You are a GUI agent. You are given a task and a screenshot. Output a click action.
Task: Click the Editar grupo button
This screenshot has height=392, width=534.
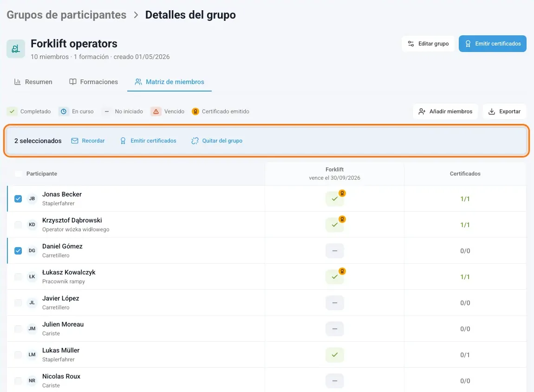click(428, 44)
